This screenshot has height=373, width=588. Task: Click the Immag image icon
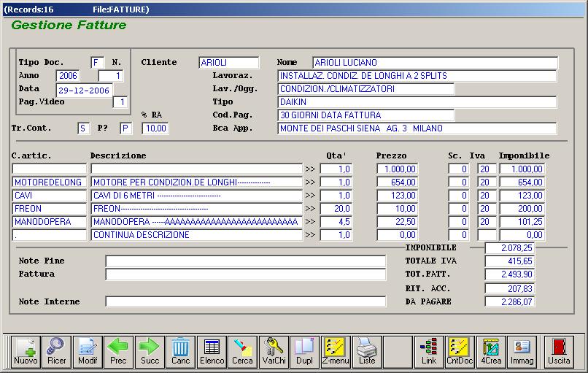tap(522, 351)
